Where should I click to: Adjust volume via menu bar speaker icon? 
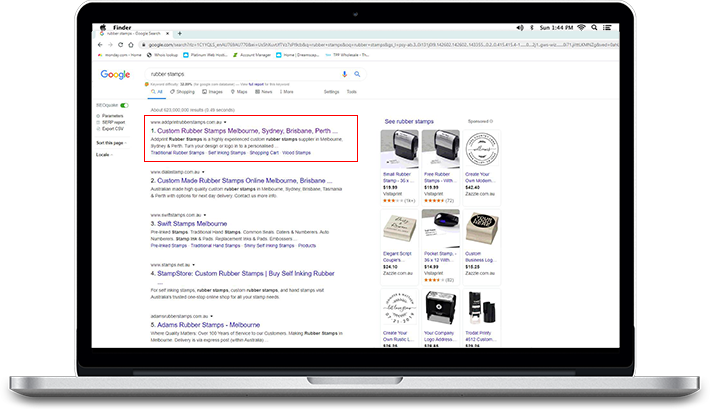click(520, 28)
